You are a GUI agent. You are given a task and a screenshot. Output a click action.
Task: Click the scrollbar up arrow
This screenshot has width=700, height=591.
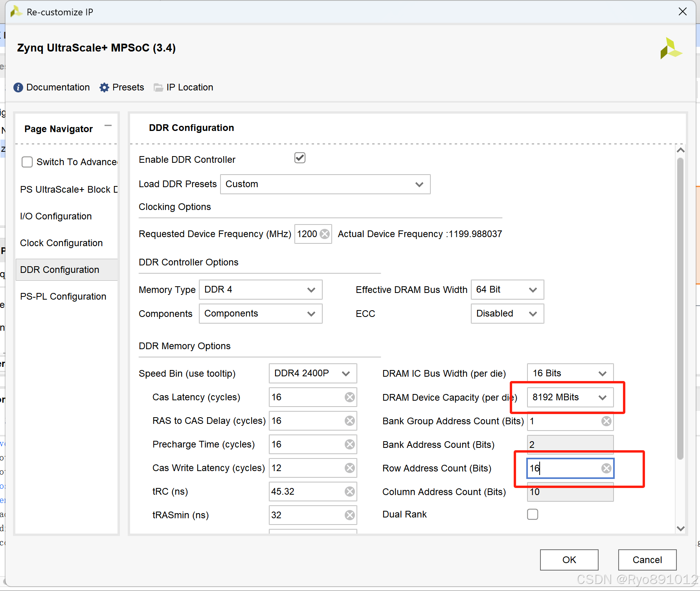[x=681, y=150]
